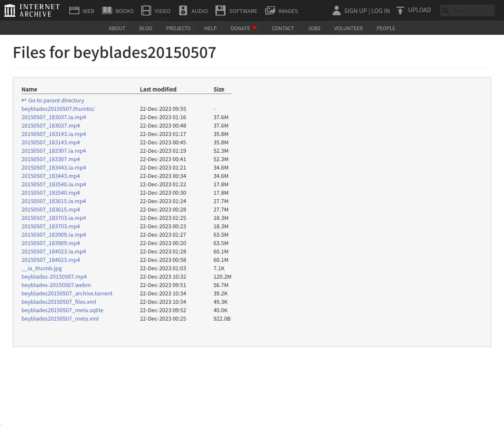Open the VOLUNTEER menu item
This screenshot has width=504, height=428.
(x=348, y=28)
